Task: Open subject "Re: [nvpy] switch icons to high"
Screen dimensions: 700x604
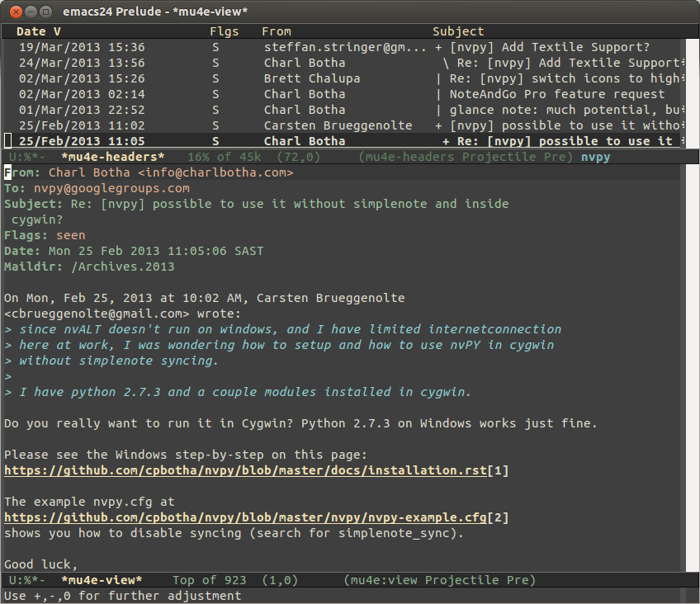Action: [x=566, y=78]
